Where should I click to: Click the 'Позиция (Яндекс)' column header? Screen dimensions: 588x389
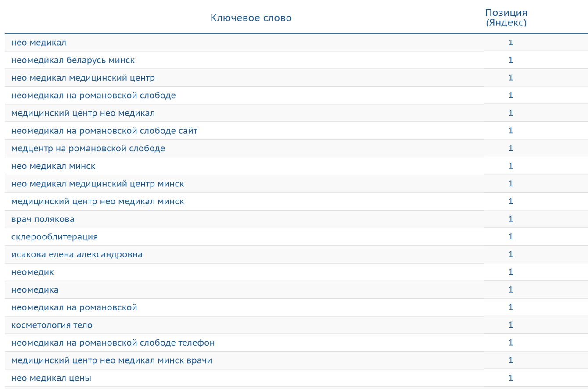(x=506, y=18)
